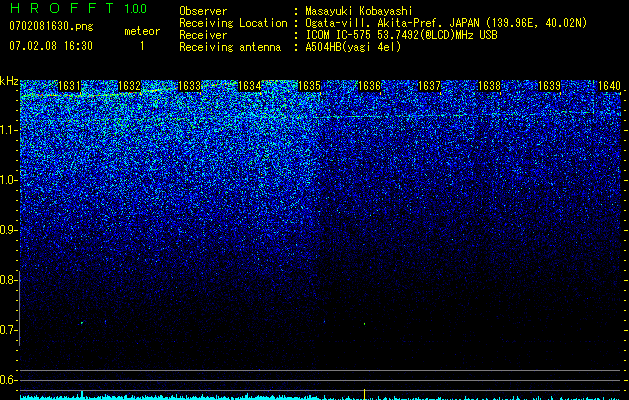Image resolution: width=629 pixels, height=400 pixels.
Task: Select the filename 0702081630.png
Action: pyautogui.click(x=51, y=27)
